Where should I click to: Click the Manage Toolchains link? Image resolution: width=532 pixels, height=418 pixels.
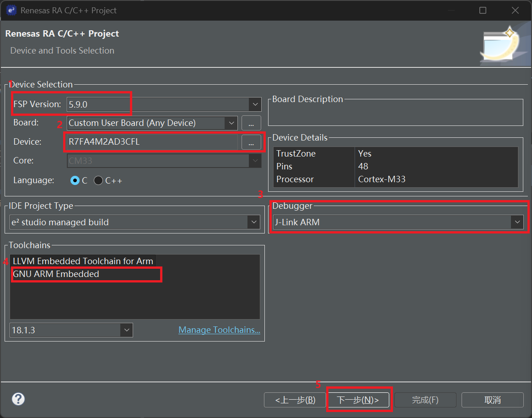coord(219,330)
